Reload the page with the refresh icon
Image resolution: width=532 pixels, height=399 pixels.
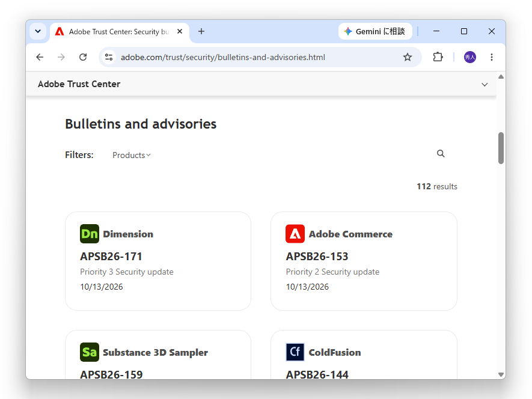point(83,57)
